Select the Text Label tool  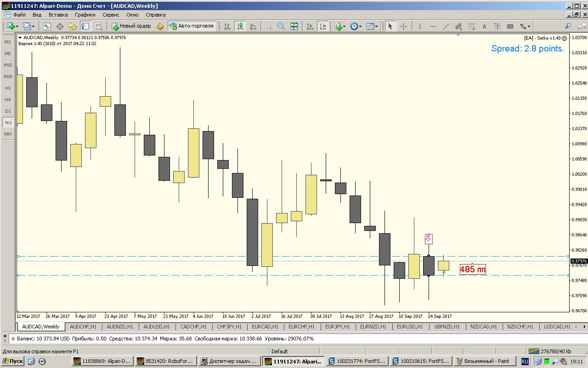tap(497, 26)
